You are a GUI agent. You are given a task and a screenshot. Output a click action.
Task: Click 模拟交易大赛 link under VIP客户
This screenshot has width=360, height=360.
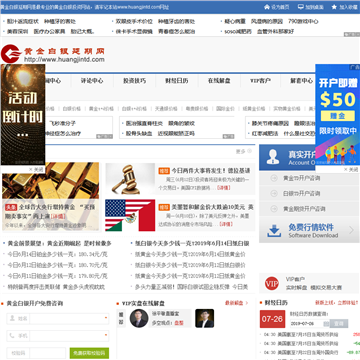[326, 288]
